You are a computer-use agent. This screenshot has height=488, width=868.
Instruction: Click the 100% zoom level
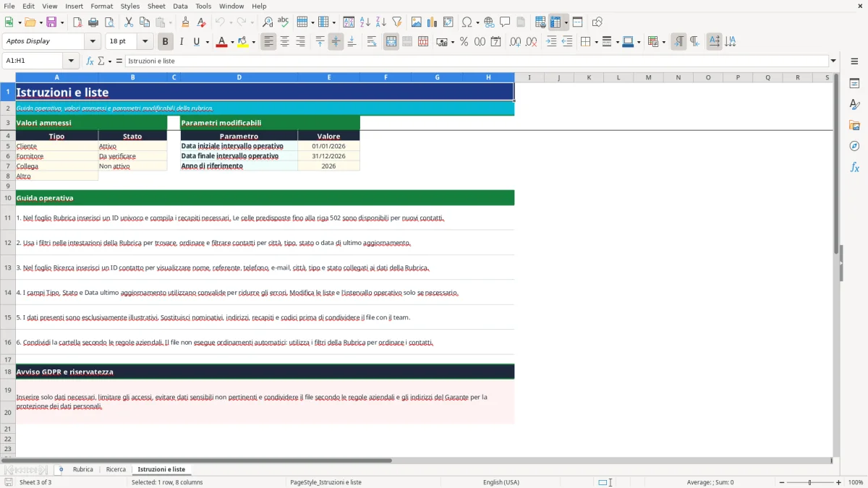pos(856,482)
